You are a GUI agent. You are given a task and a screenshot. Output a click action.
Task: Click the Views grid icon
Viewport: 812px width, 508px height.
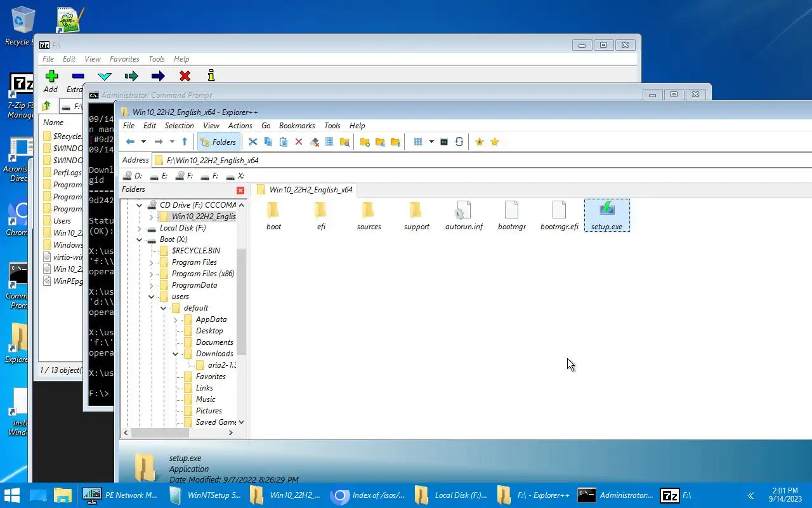(x=418, y=142)
